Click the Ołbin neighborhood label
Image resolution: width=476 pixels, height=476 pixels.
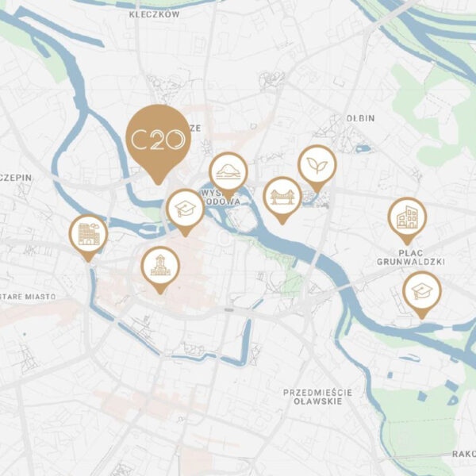click(361, 118)
